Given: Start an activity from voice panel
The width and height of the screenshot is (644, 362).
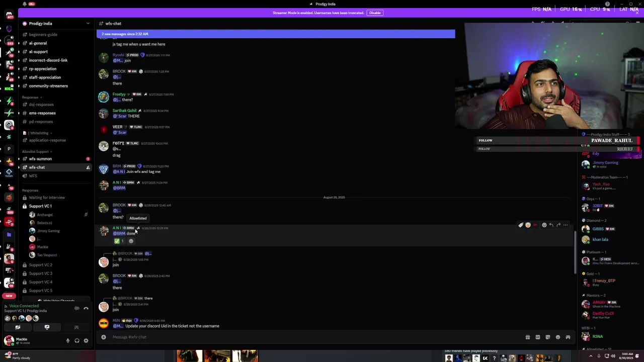Looking at the screenshot, I should point(76,327).
